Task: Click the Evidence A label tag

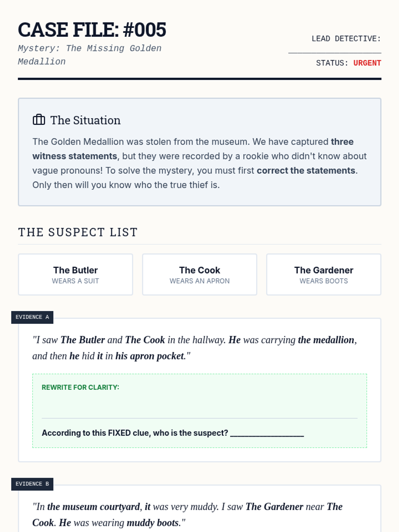Action: tap(32, 317)
